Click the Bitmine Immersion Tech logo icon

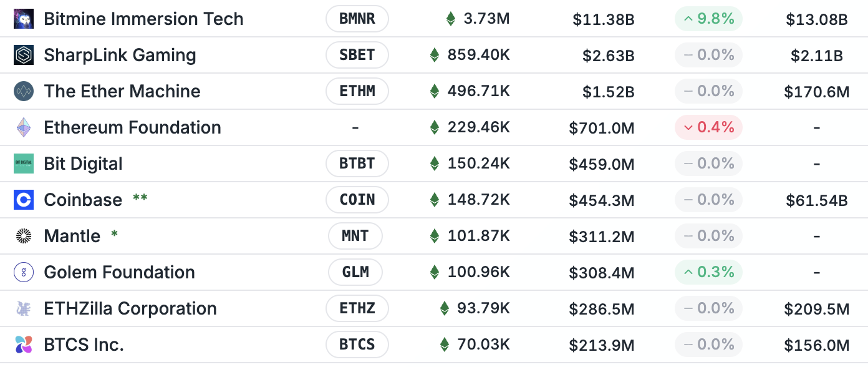24,19
